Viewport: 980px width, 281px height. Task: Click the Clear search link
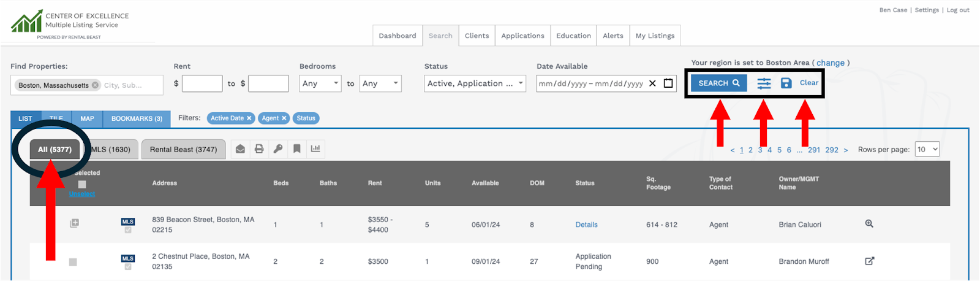tap(809, 83)
